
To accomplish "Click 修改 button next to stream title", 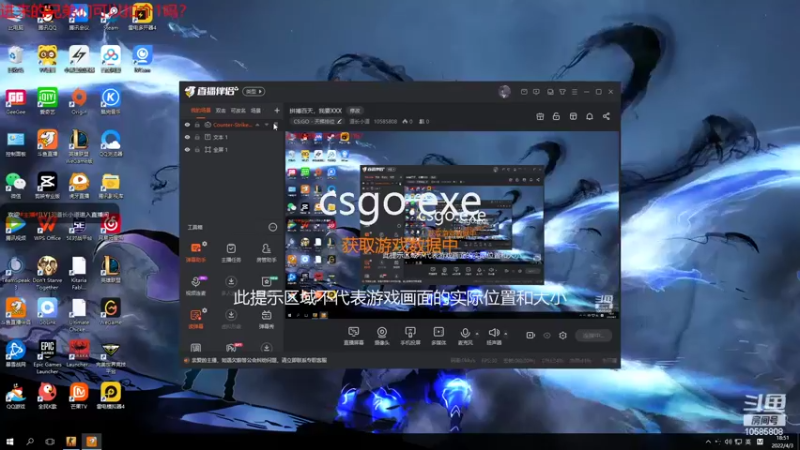I will (x=355, y=111).
